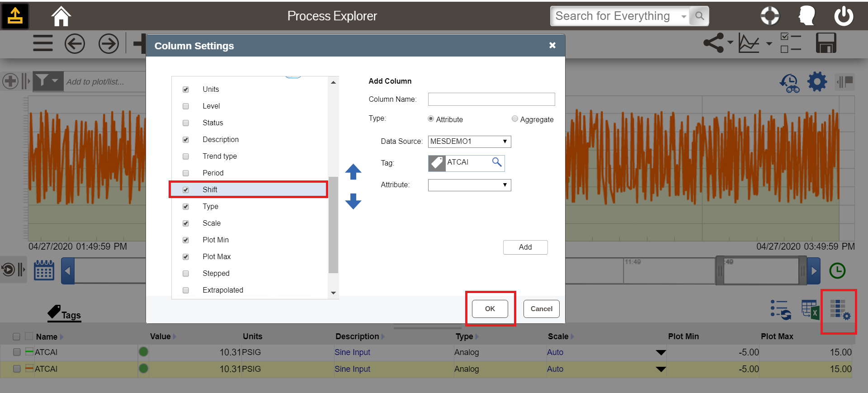Open the calendar date picker icon
868x393 pixels.
(x=44, y=270)
